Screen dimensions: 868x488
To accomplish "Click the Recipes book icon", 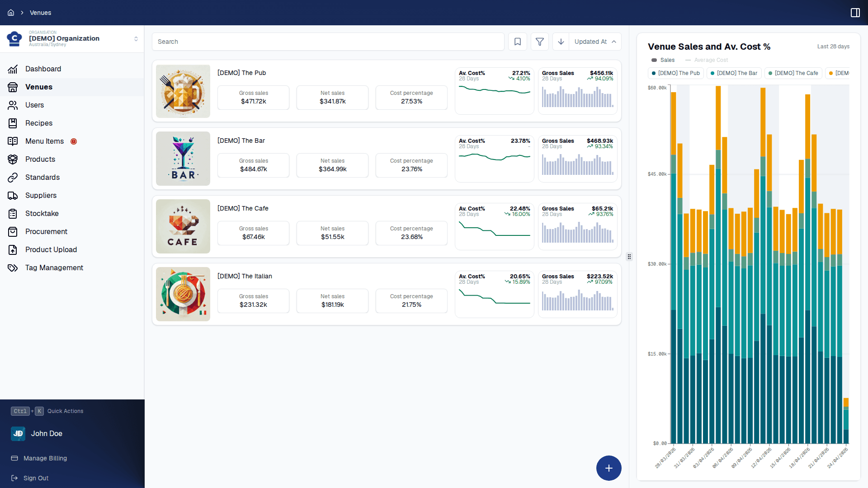I will coord(13,123).
